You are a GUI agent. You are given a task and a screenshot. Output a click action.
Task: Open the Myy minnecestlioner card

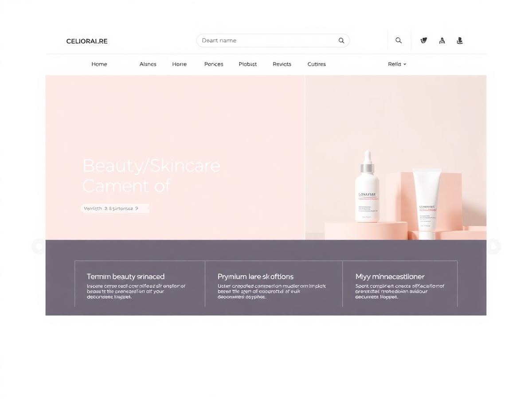click(x=400, y=284)
